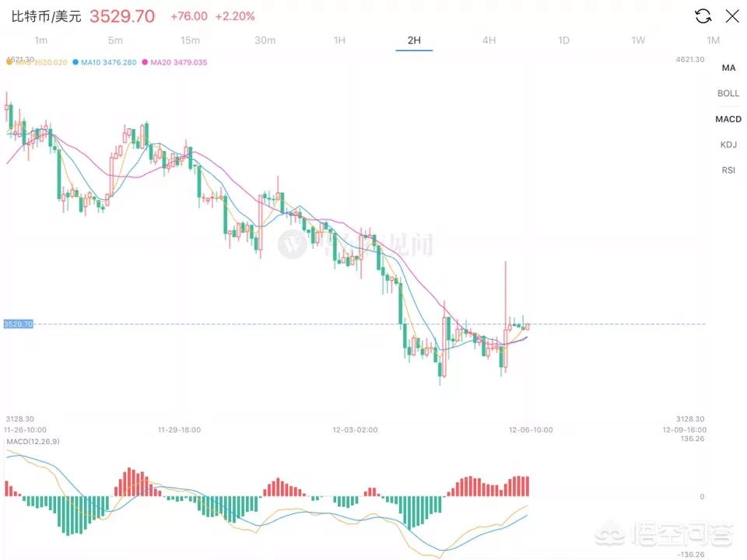
Task: Choose the 4H timeframe tab
Action: (x=489, y=40)
